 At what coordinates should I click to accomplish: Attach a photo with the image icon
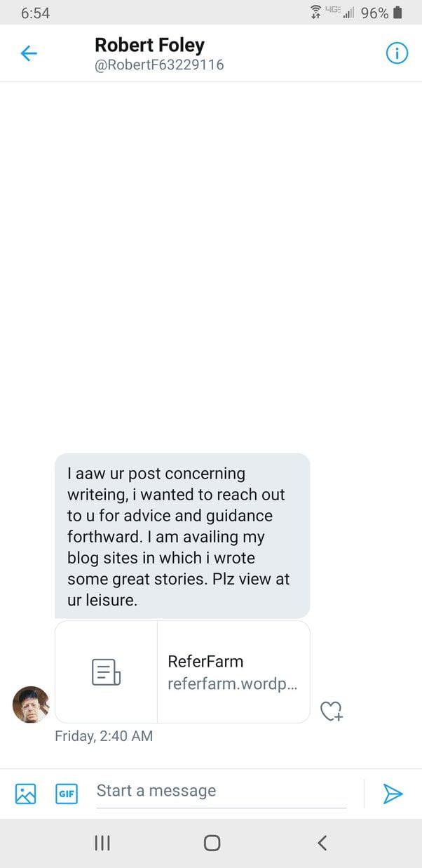point(25,793)
